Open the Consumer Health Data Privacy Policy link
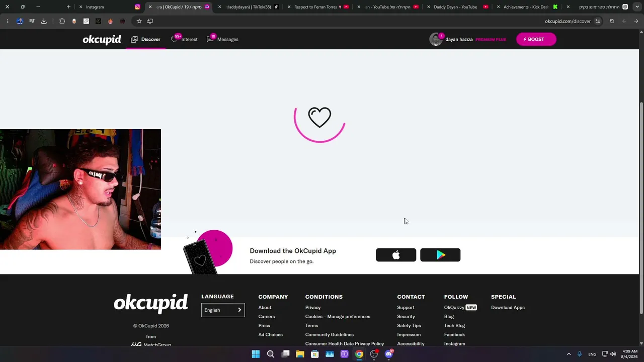Screen dimensions: 644x362 [x=345, y=343]
